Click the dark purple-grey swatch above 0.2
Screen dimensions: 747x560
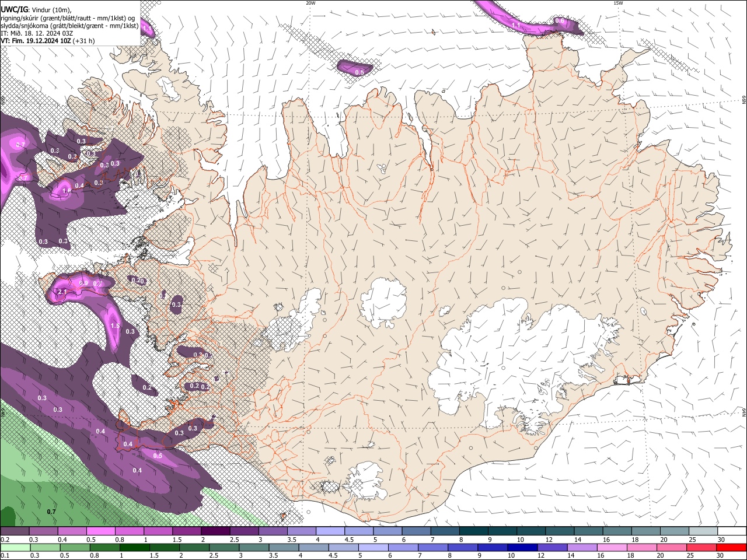point(15,531)
